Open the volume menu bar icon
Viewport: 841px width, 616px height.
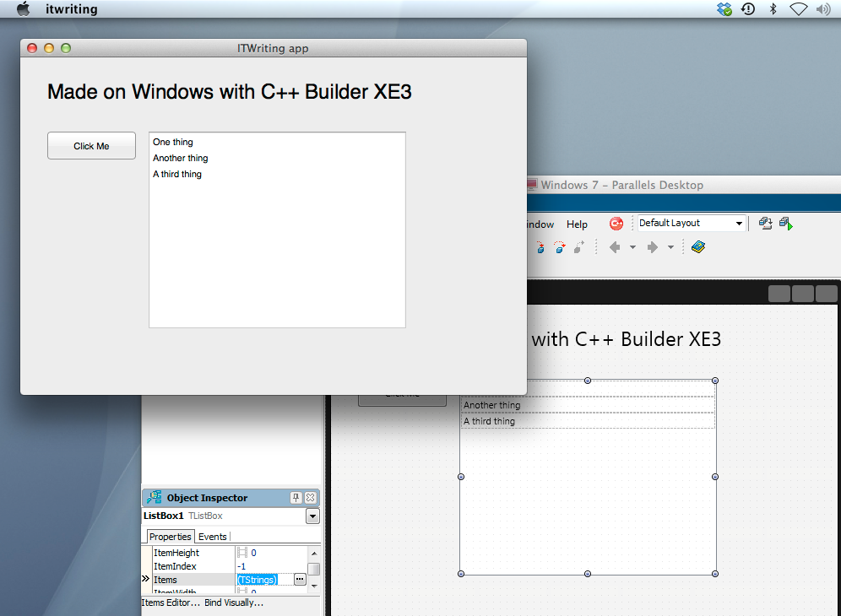822,9
